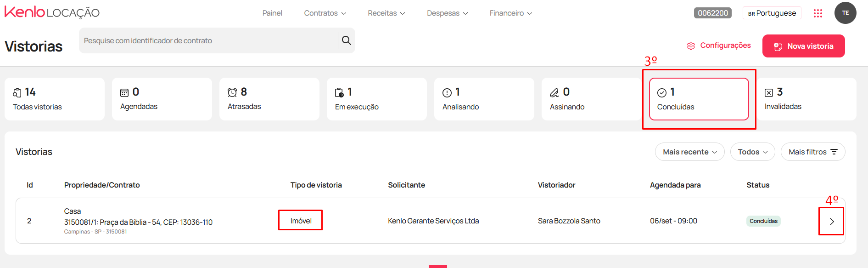Screen dimensions: 868x268
Task: Click the Em execução clipboard icon
Action: tap(339, 93)
